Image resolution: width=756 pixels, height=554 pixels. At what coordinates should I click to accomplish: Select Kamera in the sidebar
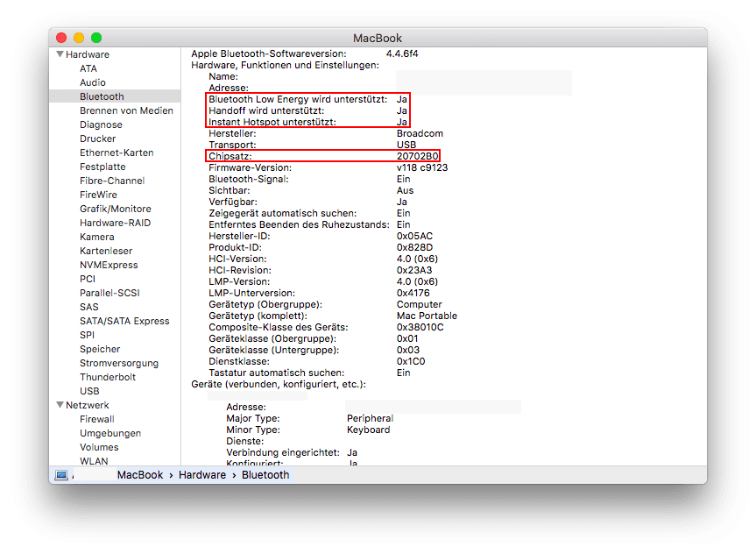(97, 237)
